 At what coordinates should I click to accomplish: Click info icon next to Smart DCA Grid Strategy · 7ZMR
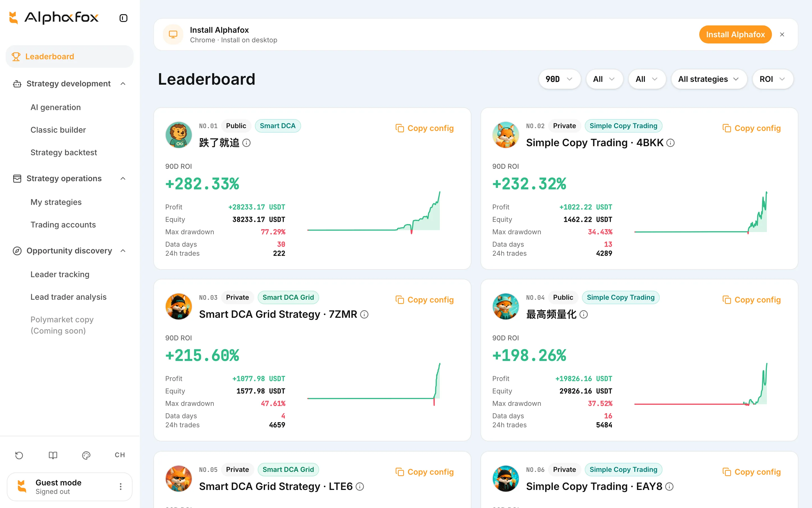coord(364,314)
